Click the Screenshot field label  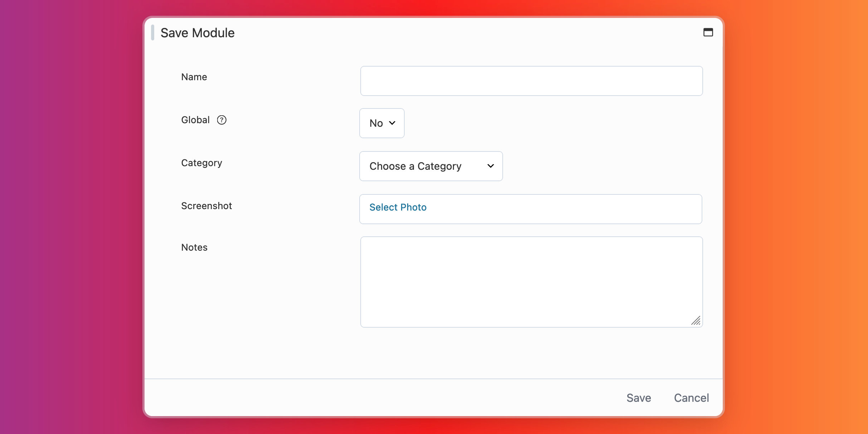point(206,206)
